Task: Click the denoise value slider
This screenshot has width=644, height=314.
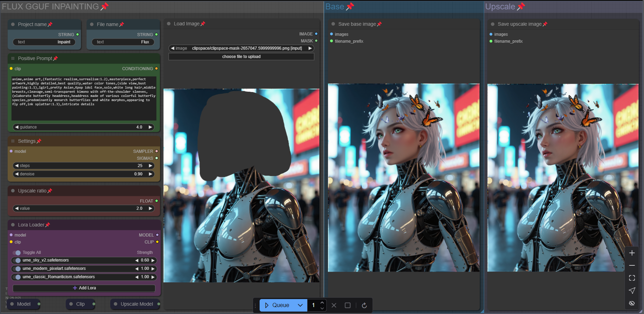Action: (x=83, y=174)
